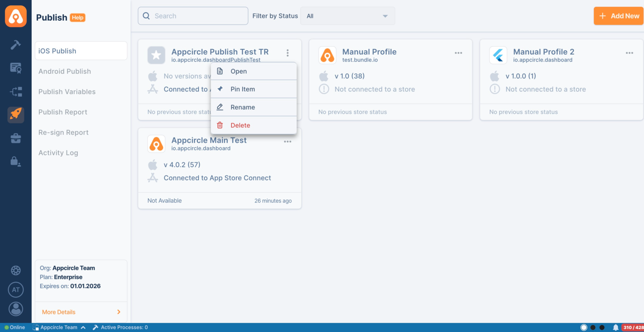Select the white theme radio circle
This screenshot has height=332, width=644.
click(584, 327)
